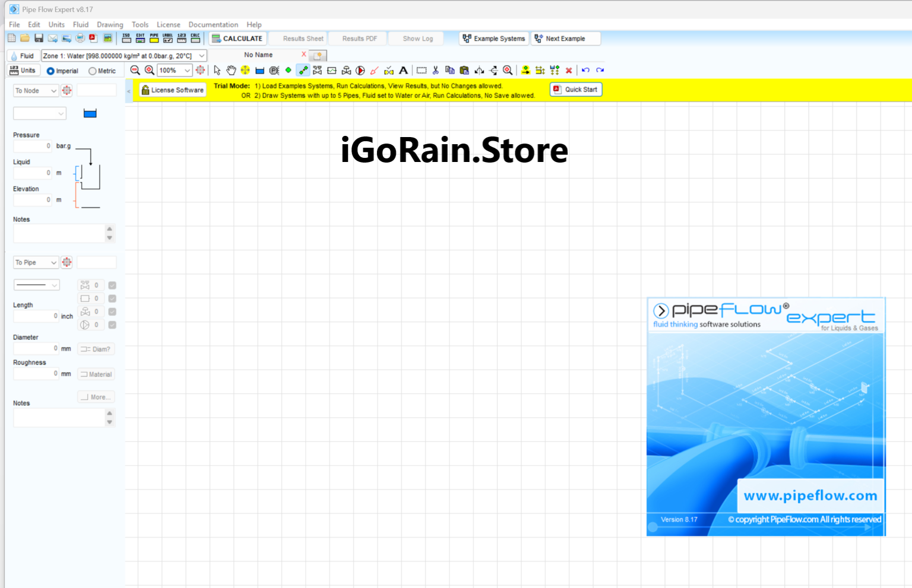912x588 pixels.
Task: Open the 100% zoom level dropdown
Action: click(x=175, y=70)
